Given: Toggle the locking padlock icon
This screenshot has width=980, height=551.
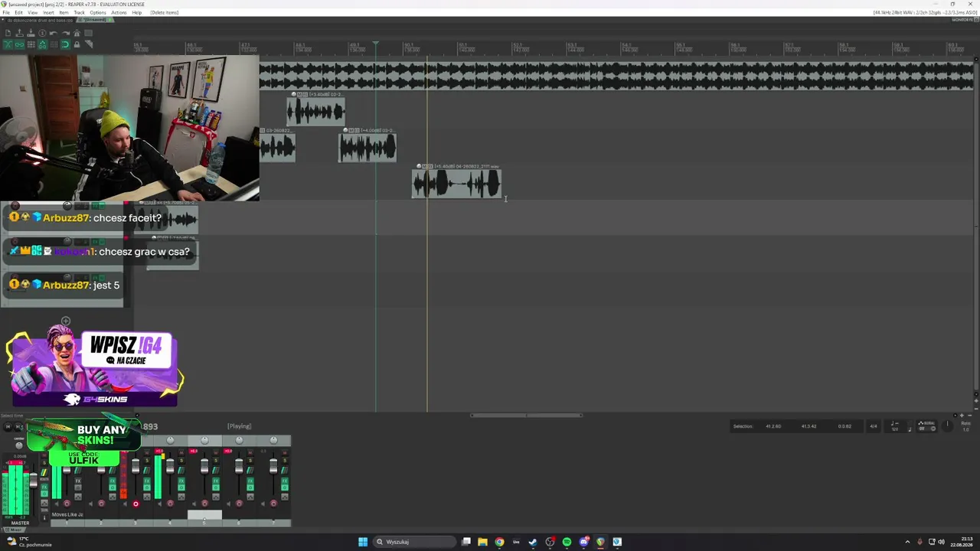Looking at the screenshot, I should click(77, 44).
